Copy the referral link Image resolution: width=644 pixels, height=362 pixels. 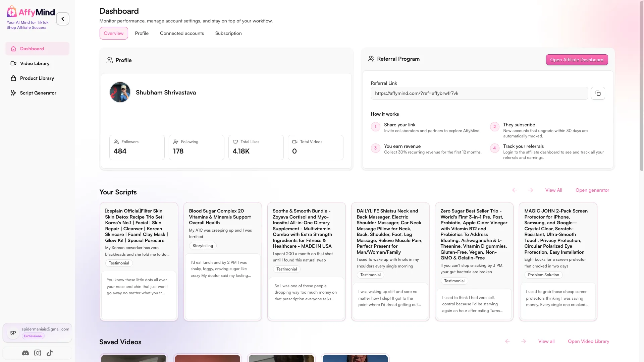coord(598,93)
